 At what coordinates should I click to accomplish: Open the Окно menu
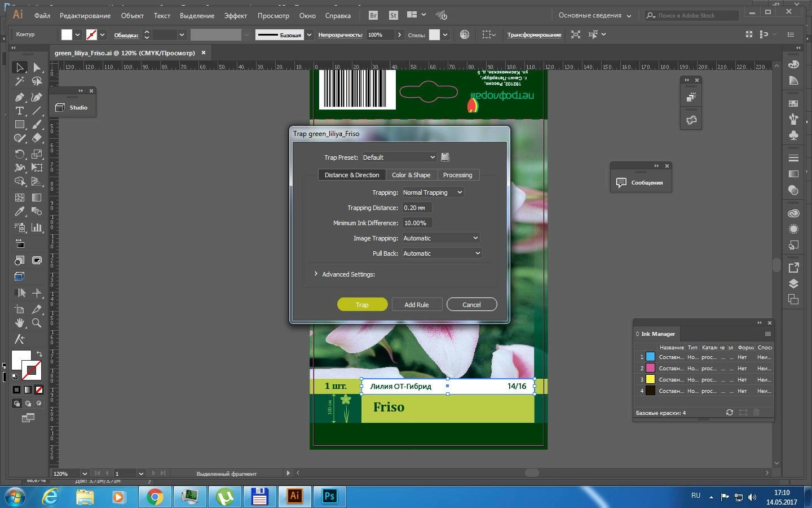click(x=307, y=15)
